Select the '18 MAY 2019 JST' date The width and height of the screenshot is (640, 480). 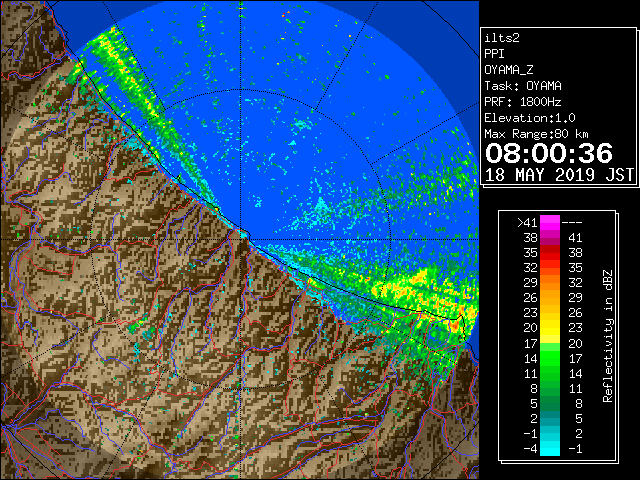click(559, 175)
